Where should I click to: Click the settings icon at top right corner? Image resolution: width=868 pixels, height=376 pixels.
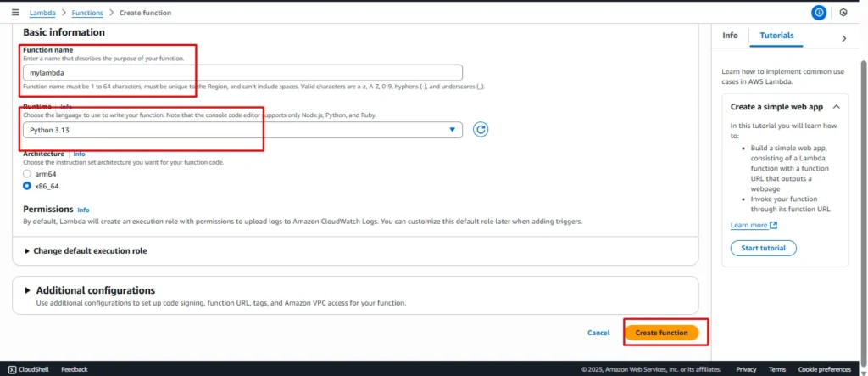pos(843,12)
